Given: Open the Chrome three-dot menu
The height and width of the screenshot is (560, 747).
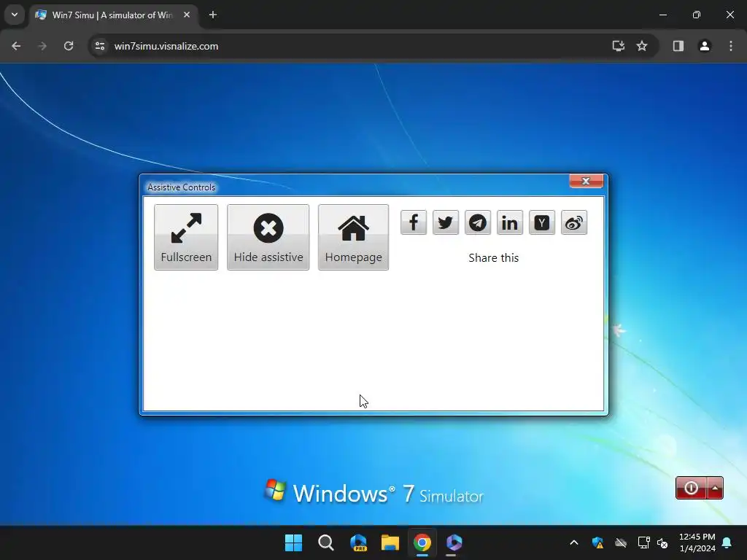Looking at the screenshot, I should [731, 46].
